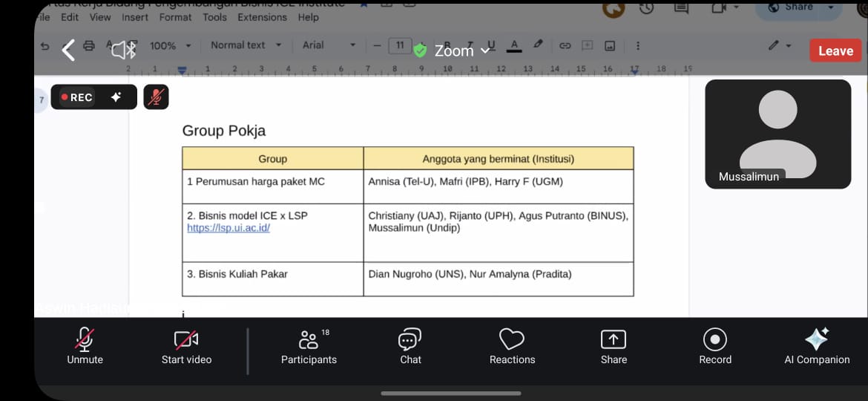
Task: Start recording with the Record button
Action: (715, 347)
